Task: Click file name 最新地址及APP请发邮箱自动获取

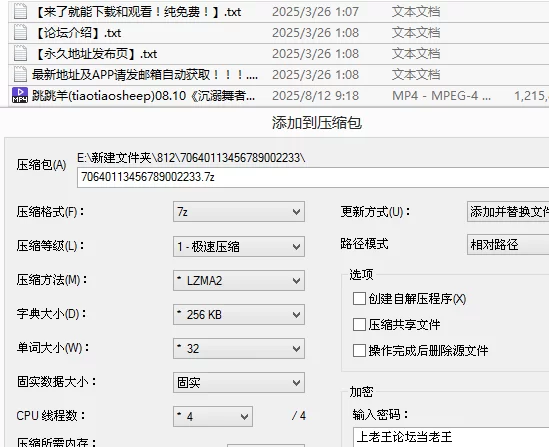Action: pos(145,75)
